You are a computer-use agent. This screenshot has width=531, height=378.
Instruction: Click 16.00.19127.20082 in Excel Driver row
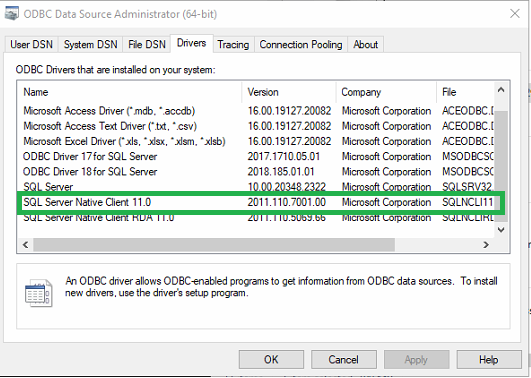[x=289, y=141]
